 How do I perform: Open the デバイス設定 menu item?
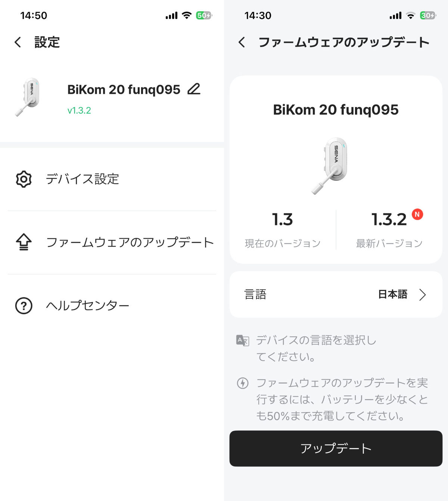pyautogui.click(x=82, y=179)
